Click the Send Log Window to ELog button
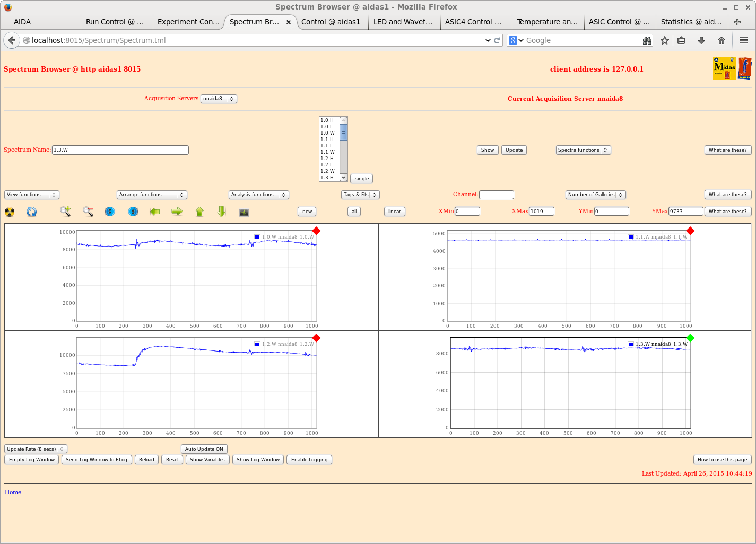The width and height of the screenshot is (756, 544). 97,460
